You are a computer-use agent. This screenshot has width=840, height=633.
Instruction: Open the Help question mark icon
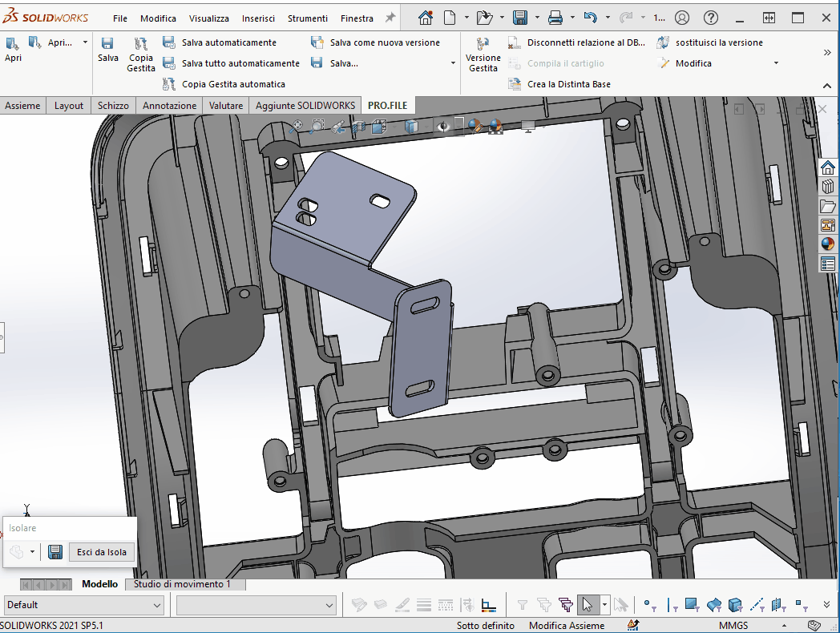[710, 18]
